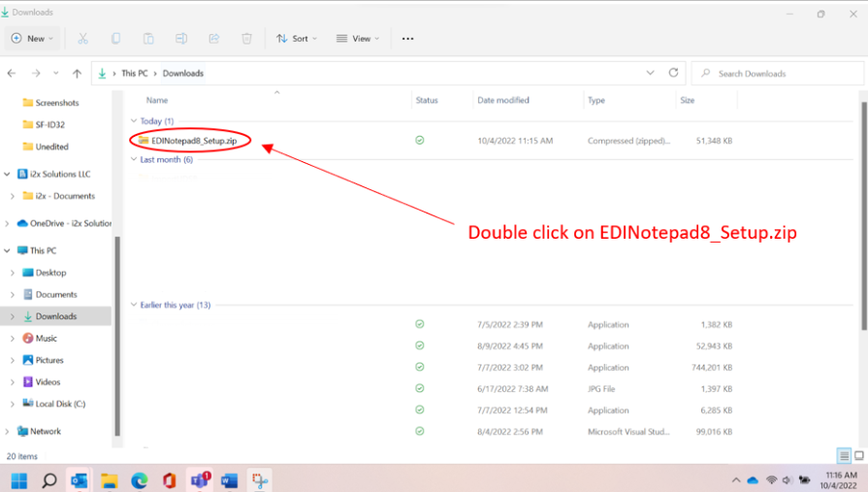This screenshot has height=492, width=868.
Task: Select Music in navigation pane
Action: tap(40, 338)
